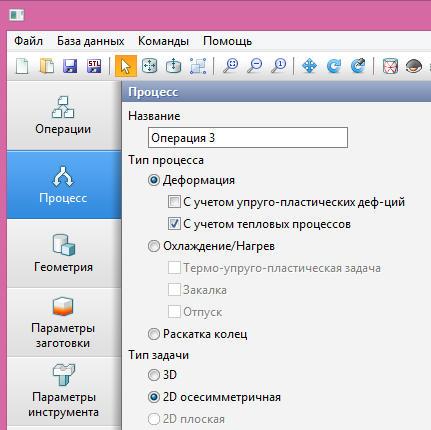Click the application icon in title bar

pos(17,15)
